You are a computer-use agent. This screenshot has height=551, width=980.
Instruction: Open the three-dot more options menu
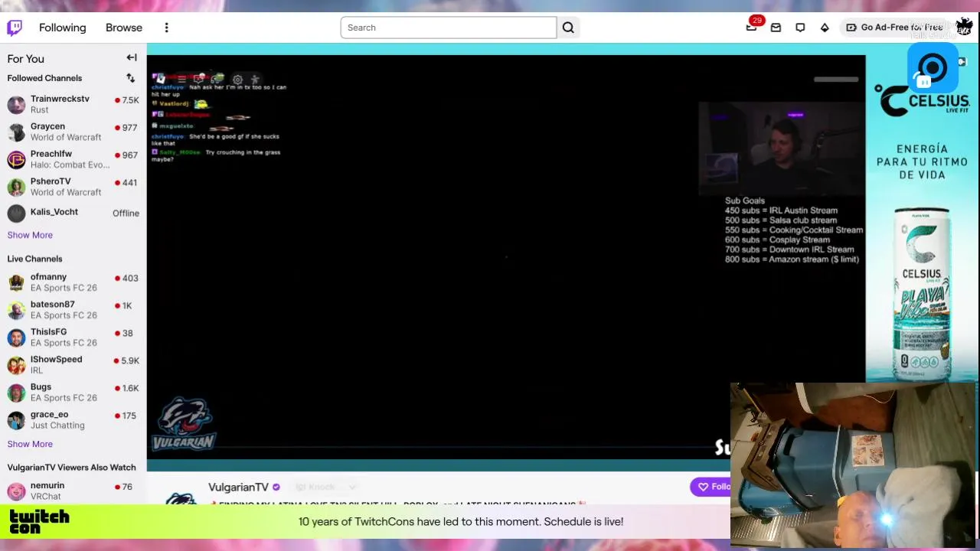point(166,28)
